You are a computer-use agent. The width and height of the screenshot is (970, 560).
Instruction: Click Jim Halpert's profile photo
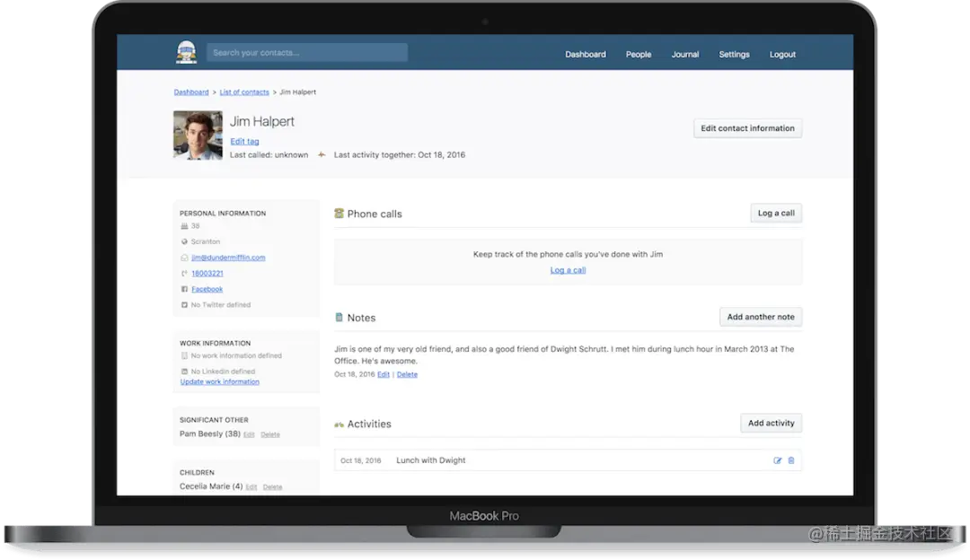pos(198,136)
